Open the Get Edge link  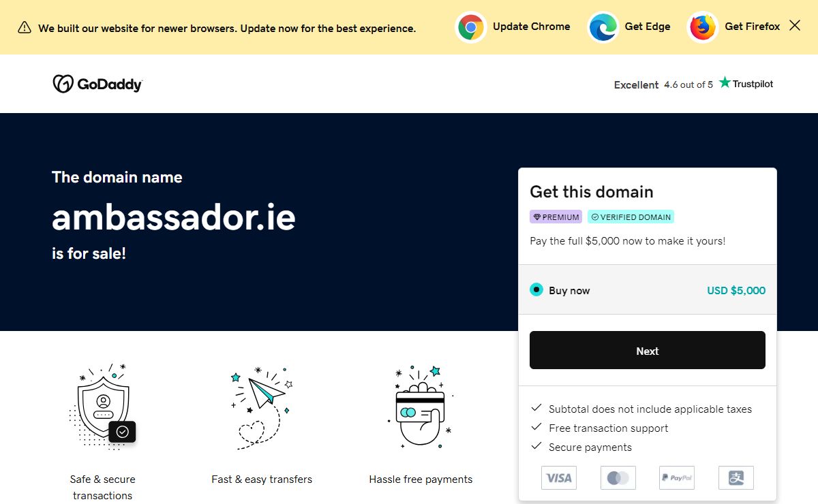click(x=647, y=27)
